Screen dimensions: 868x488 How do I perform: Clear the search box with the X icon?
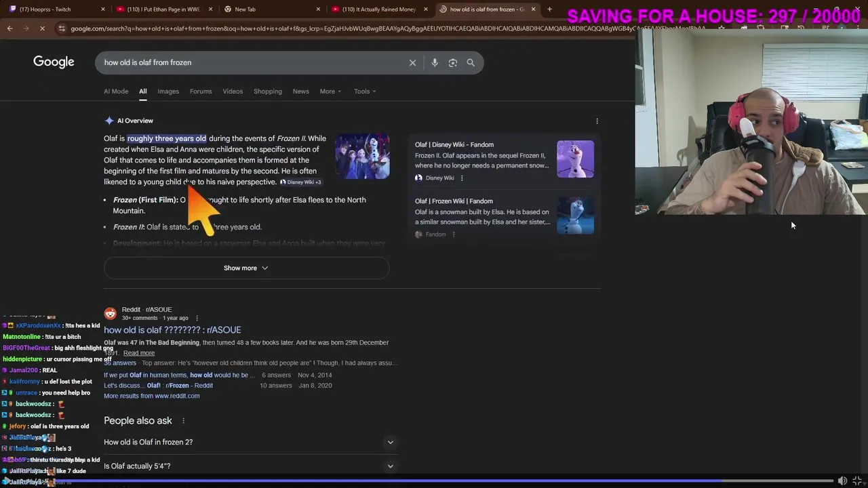click(412, 62)
